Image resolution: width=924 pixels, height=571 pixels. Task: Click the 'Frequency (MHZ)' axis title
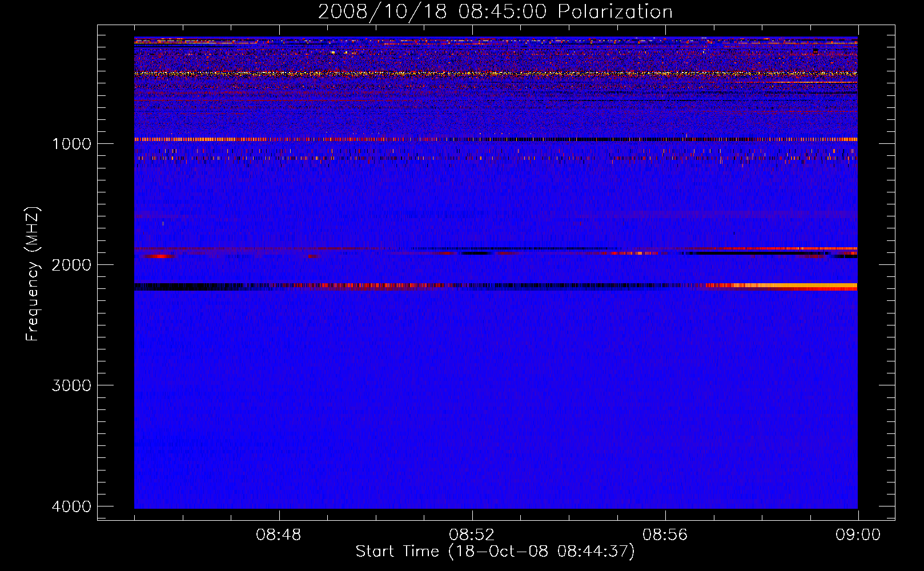(33, 274)
